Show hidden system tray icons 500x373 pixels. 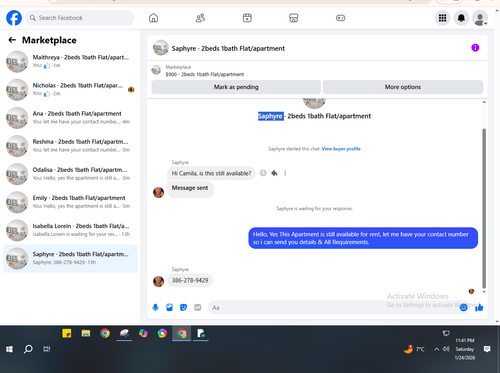436,349
